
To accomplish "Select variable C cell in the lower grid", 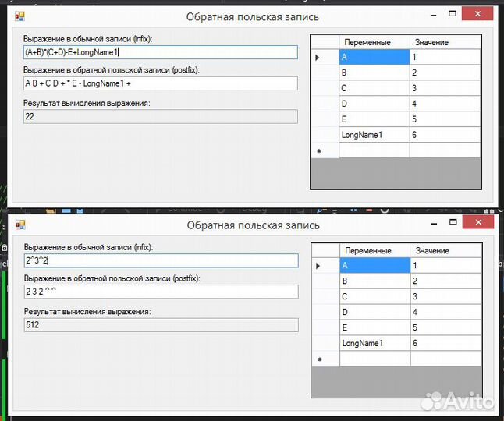I will pyautogui.click(x=374, y=296).
